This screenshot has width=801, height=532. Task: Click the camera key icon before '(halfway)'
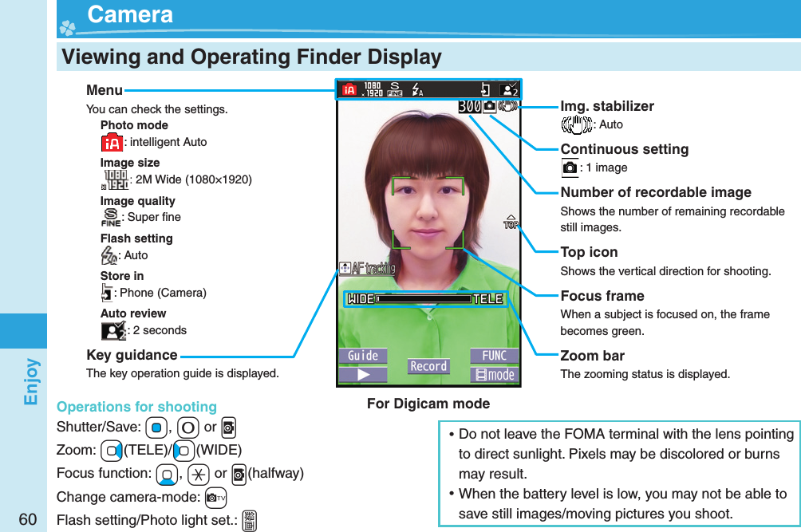pyautogui.click(x=239, y=474)
